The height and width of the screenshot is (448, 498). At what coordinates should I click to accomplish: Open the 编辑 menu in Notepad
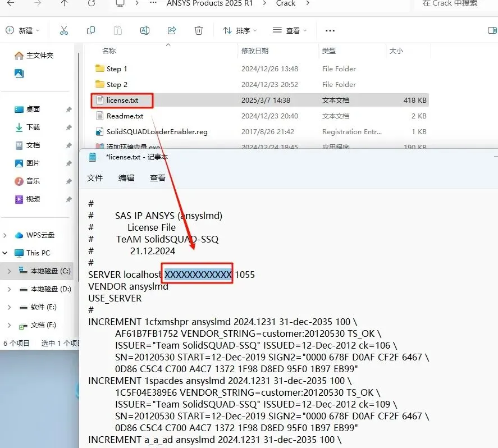click(126, 178)
